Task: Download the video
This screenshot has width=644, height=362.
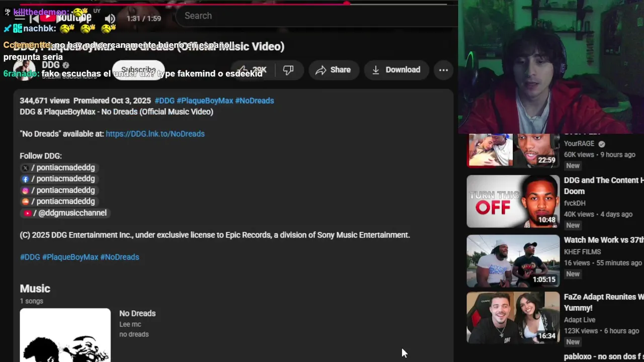Action: point(396,70)
